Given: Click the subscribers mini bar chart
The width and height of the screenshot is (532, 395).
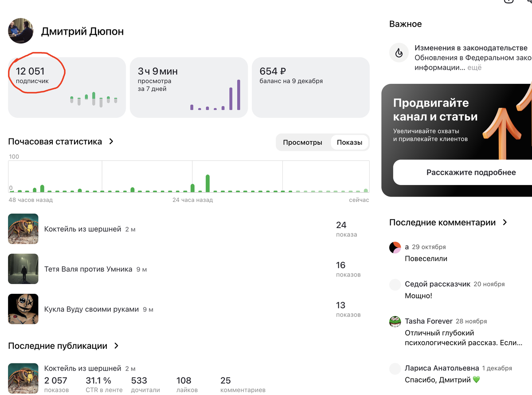Looking at the screenshot, I should [94, 100].
